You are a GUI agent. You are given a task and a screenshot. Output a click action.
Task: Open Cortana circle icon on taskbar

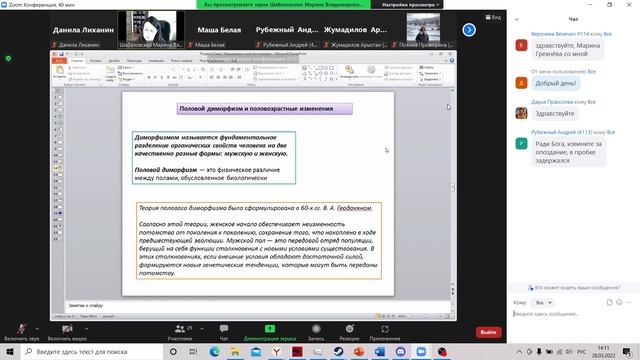[x=173, y=351]
